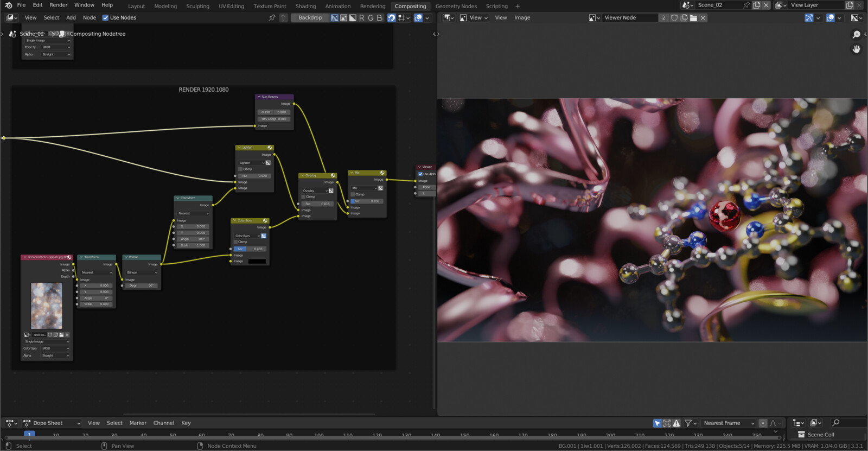Open the snap node element dropdown
Screen dimensions: 868x451
pos(404,18)
